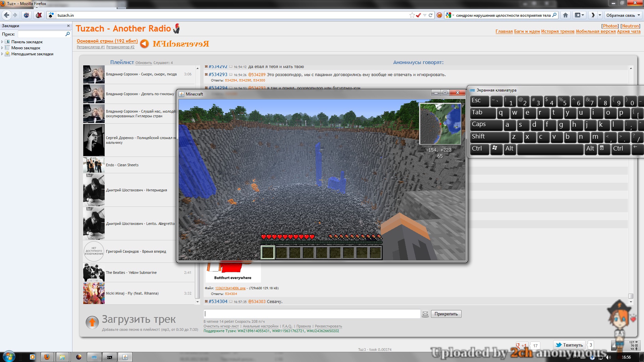Open the Главная link
The height and width of the screenshot is (362, 644).
click(504, 32)
